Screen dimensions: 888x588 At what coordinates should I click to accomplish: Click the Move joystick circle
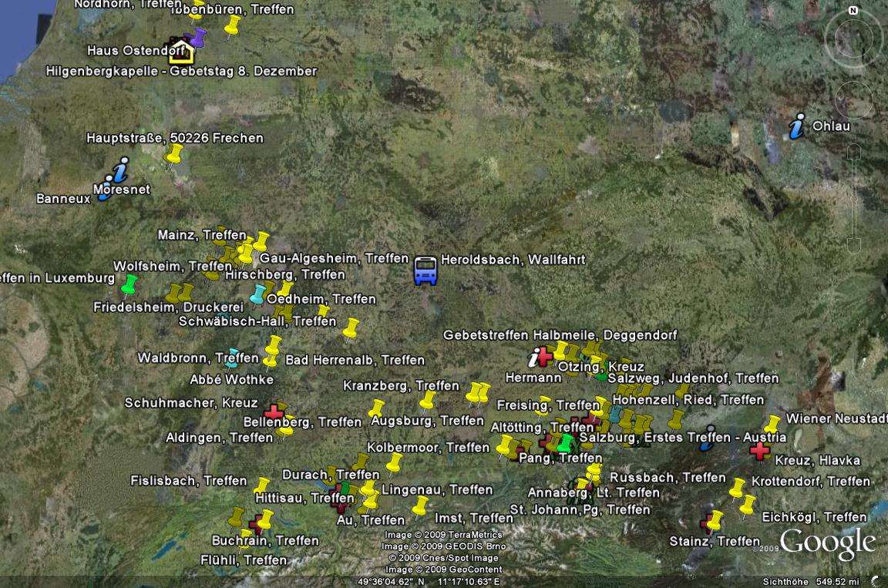pos(853,99)
